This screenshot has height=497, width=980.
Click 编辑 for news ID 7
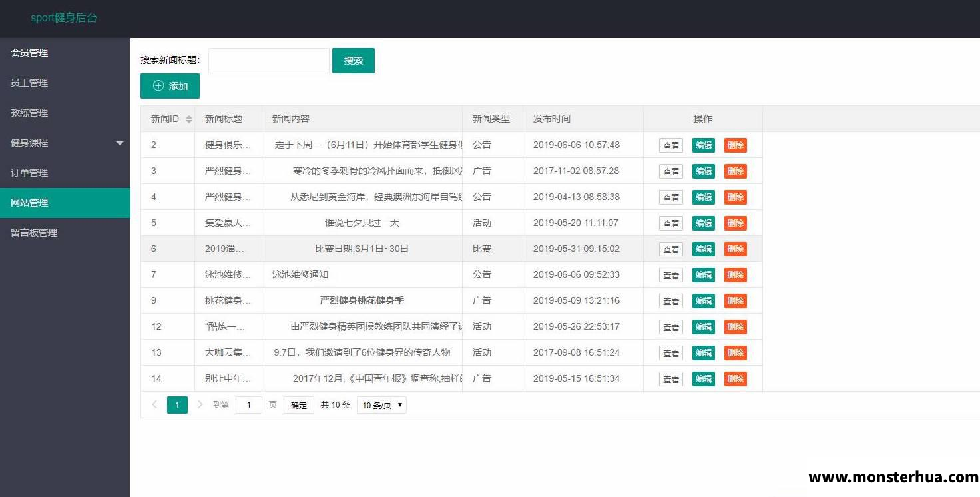click(x=704, y=275)
